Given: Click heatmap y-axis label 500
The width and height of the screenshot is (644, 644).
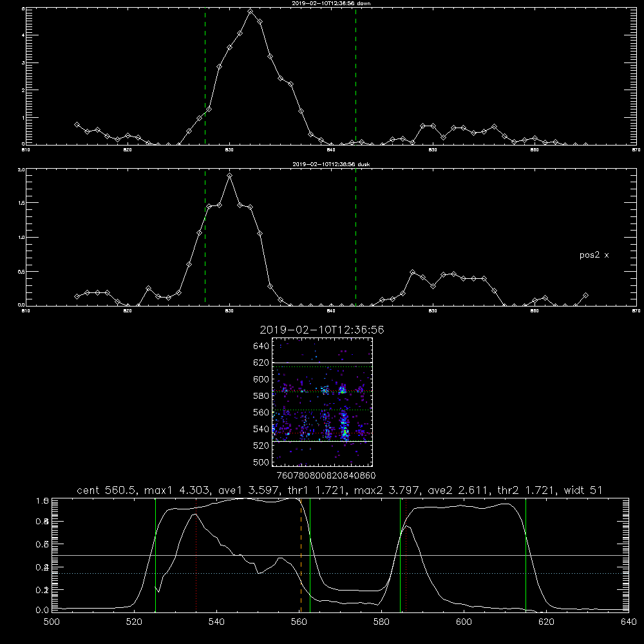Looking at the screenshot, I should point(261,462).
